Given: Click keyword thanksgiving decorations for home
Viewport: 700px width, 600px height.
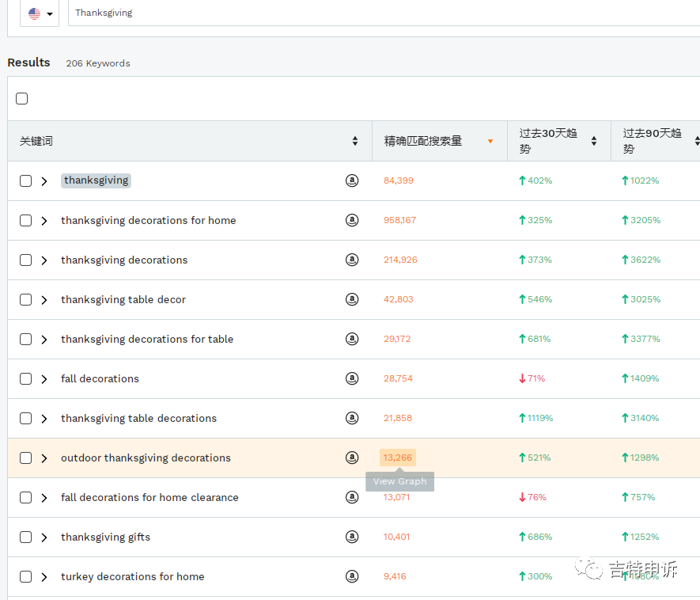Looking at the screenshot, I should tap(148, 220).
